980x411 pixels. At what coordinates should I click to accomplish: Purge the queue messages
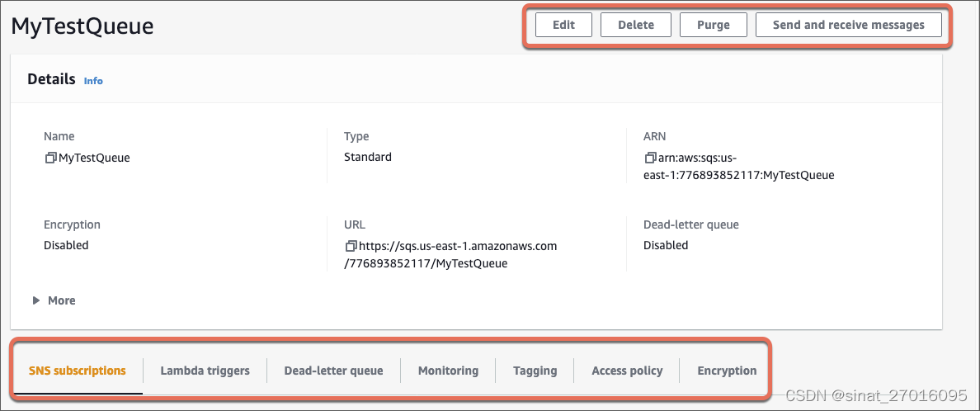click(713, 25)
